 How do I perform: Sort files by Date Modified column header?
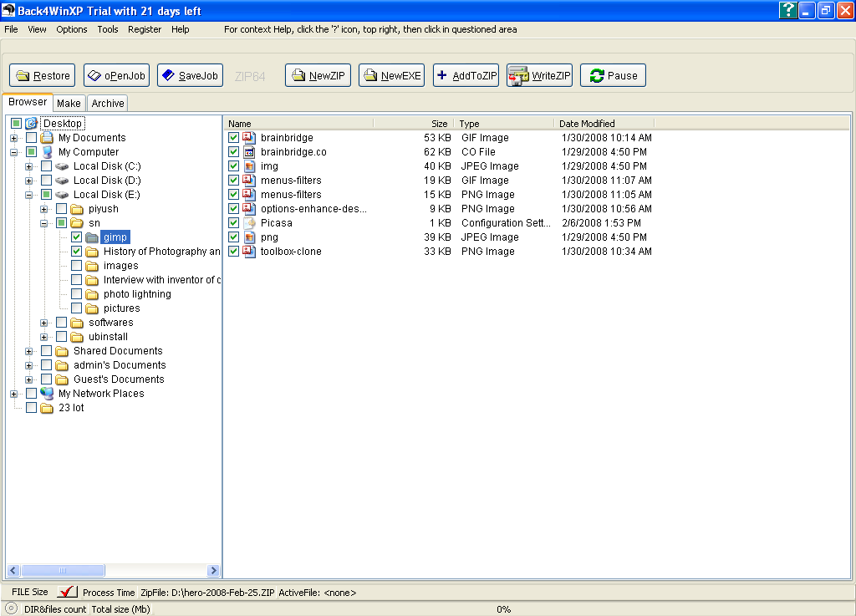[604, 124]
